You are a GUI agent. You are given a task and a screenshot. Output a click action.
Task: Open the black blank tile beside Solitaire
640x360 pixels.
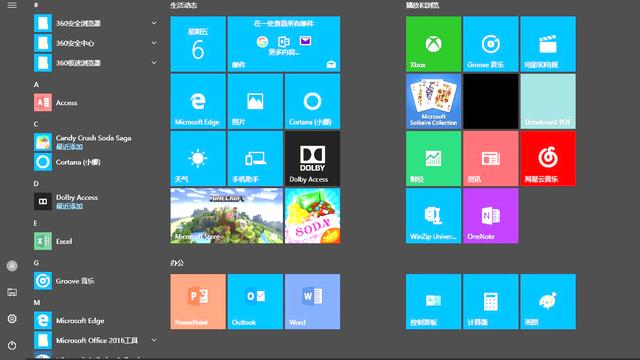click(x=491, y=101)
